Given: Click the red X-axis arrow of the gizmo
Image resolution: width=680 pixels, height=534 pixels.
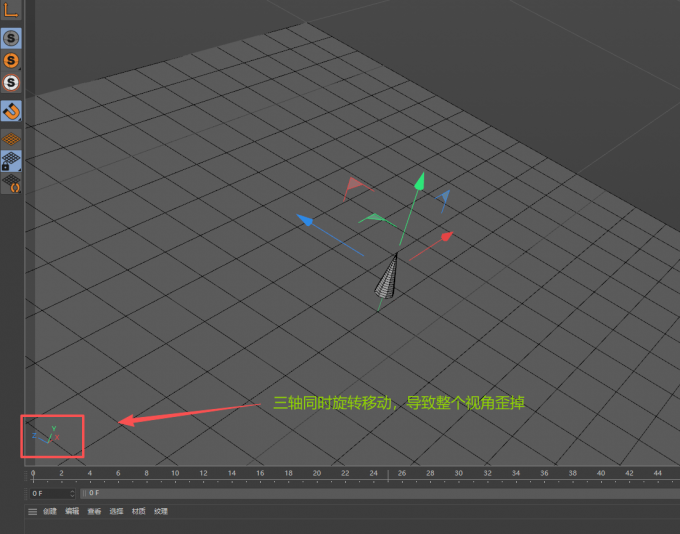Looking at the screenshot, I should tap(447, 236).
